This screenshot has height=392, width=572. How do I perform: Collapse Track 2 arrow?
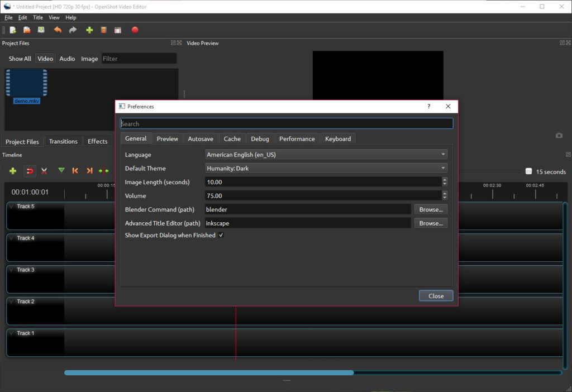[12, 302]
